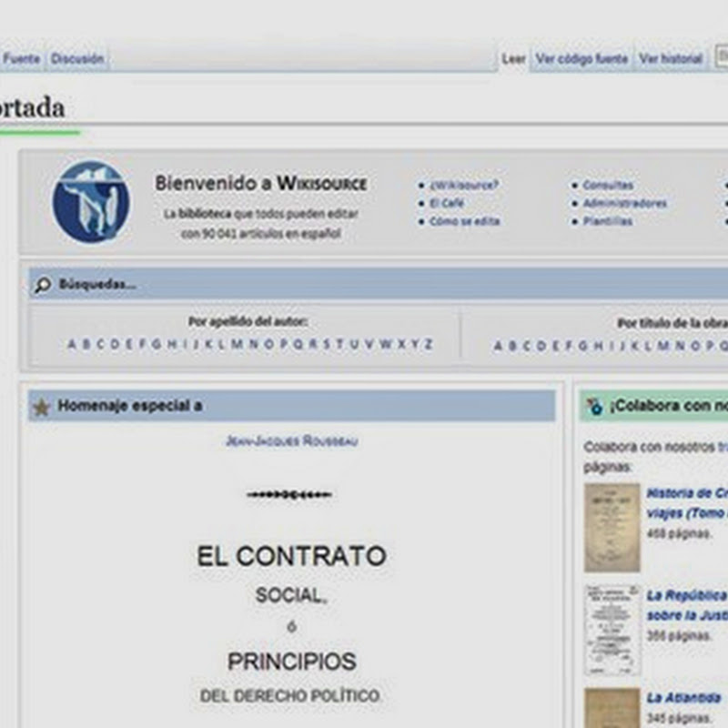Switch to the Discusión tab
Viewport: 728px width, 728px height.
click(77, 58)
